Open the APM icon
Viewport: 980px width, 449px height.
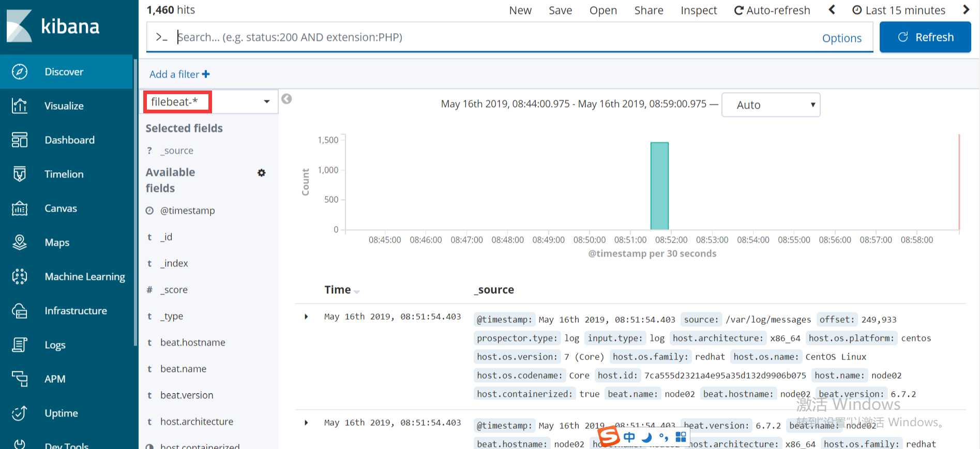20,379
